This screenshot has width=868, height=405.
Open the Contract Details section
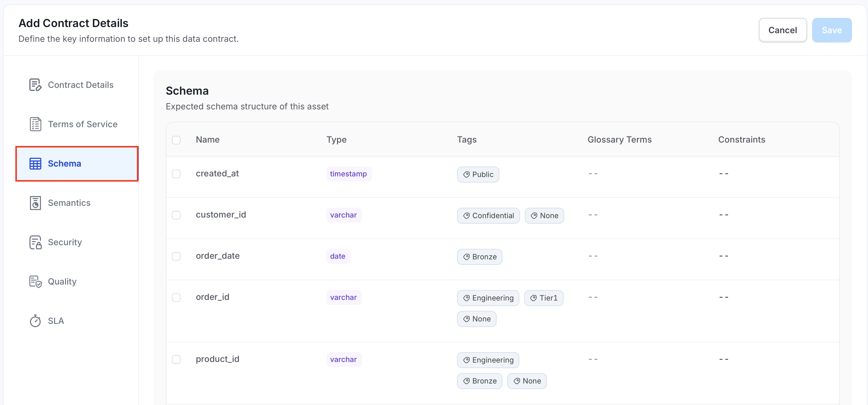pos(77,85)
